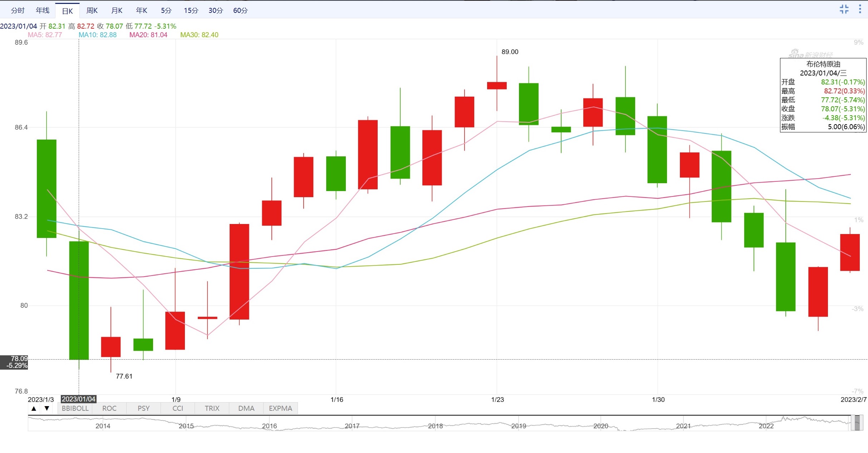Select the 年线 yearly line tab
This screenshot has height=453, width=868.
(43, 10)
